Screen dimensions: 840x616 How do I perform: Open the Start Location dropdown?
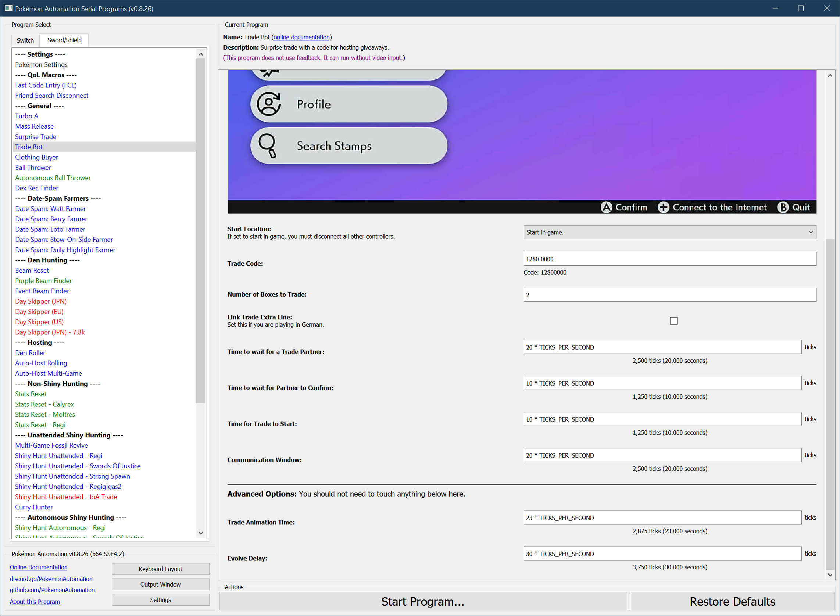(x=669, y=232)
